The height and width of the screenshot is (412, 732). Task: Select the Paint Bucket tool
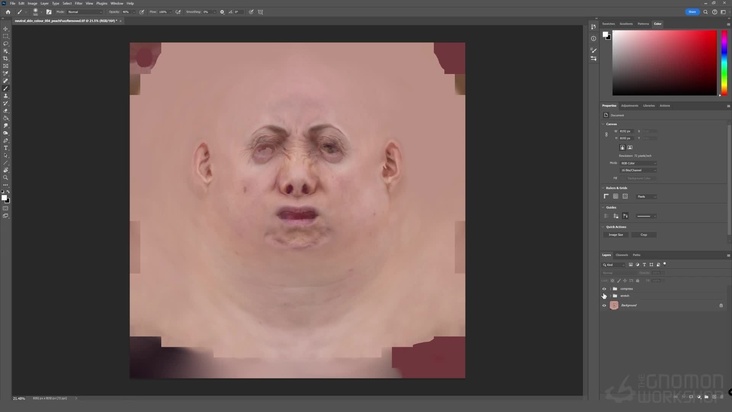[6, 118]
